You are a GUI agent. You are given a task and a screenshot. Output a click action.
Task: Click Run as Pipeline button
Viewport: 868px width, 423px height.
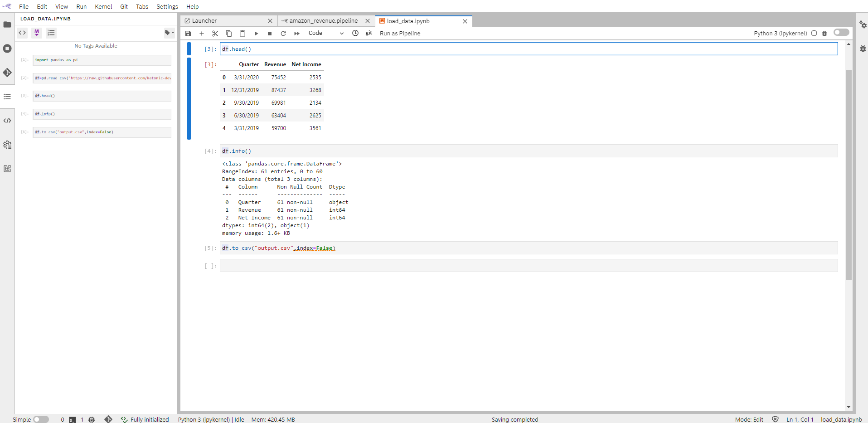click(x=400, y=34)
